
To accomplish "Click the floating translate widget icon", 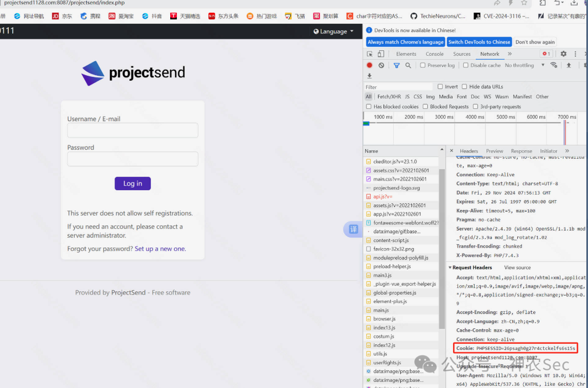I will pos(353,229).
